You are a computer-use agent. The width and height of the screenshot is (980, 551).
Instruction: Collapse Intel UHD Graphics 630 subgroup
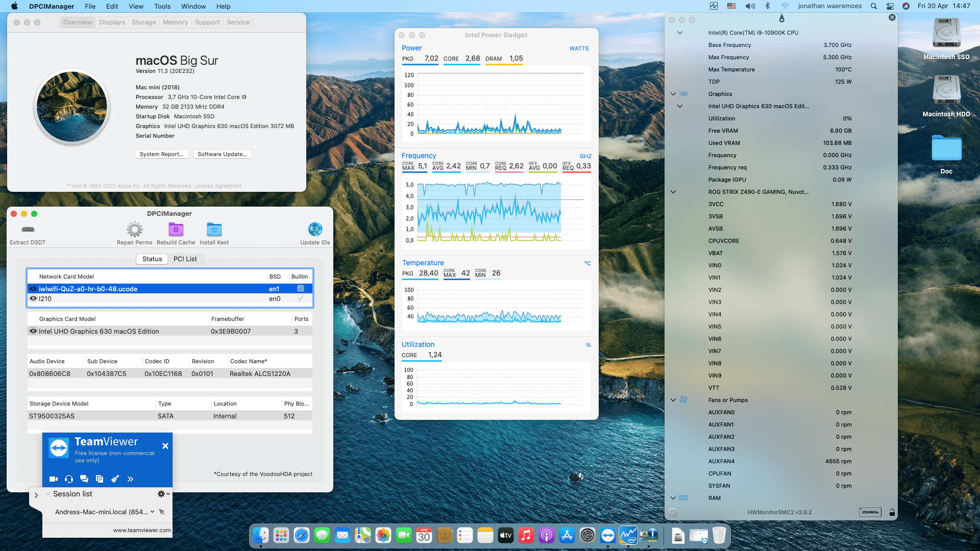[x=679, y=106]
